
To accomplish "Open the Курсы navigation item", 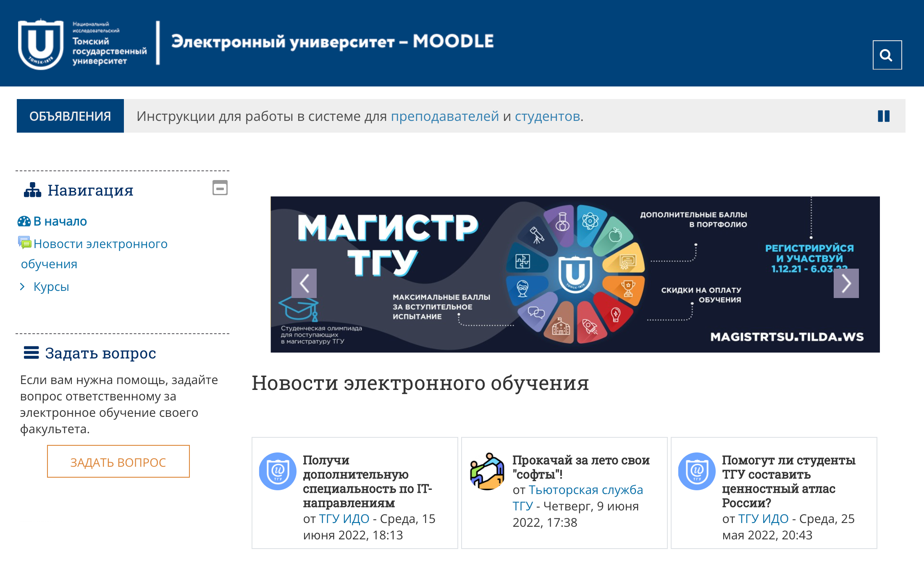I will point(51,287).
